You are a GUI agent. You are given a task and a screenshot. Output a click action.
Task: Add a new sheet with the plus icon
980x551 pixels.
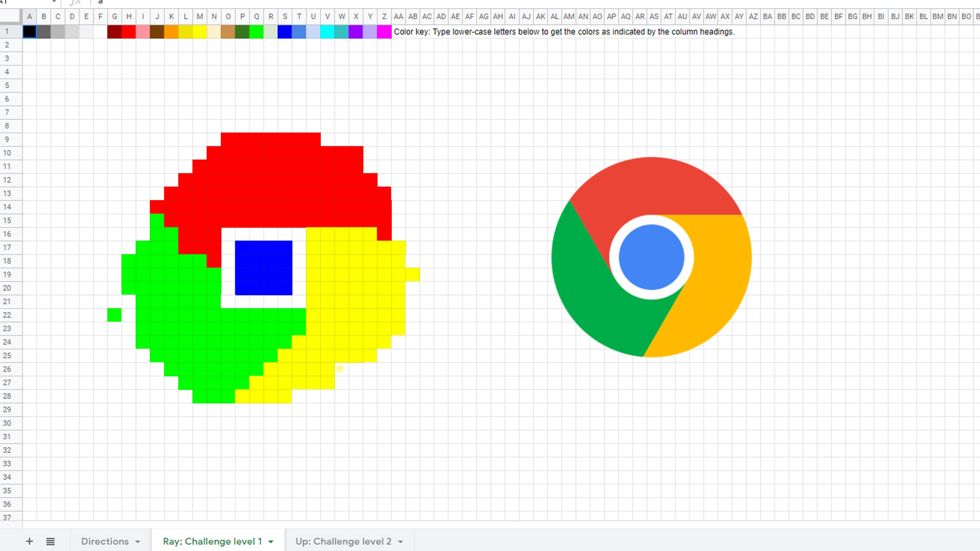(29, 541)
